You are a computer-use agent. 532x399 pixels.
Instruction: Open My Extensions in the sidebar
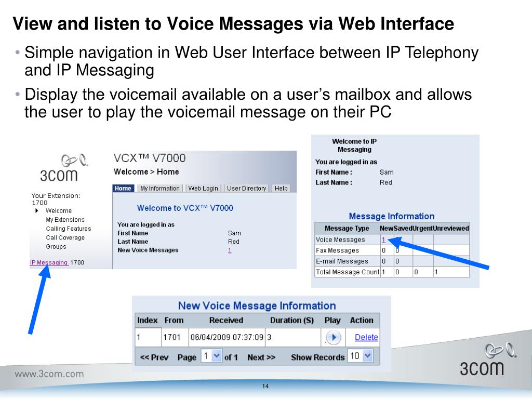tap(65, 220)
